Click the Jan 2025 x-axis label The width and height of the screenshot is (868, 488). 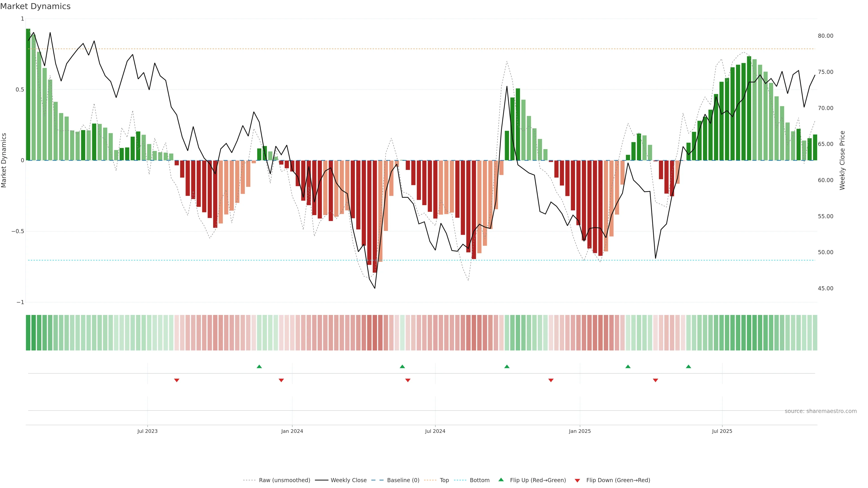[580, 431]
